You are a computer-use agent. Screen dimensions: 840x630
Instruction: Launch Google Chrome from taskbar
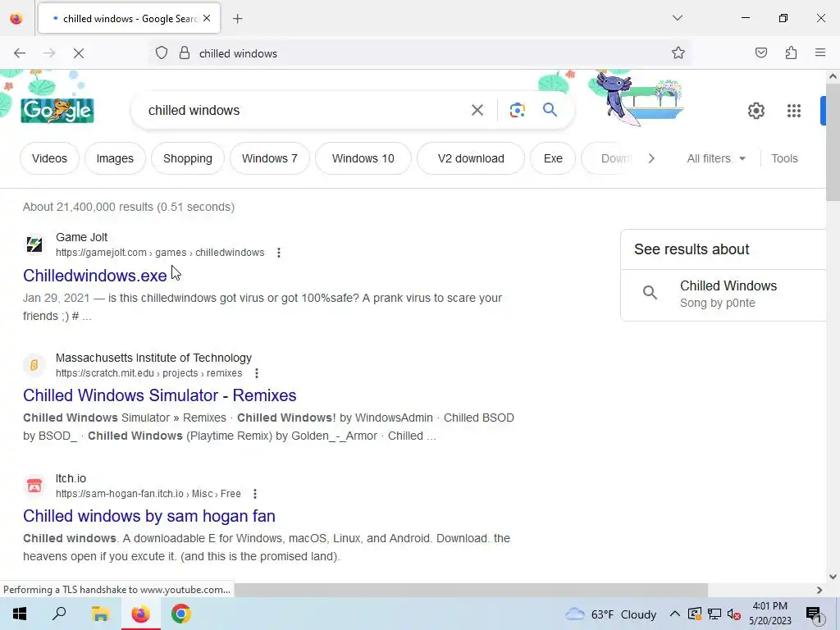(x=181, y=614)
